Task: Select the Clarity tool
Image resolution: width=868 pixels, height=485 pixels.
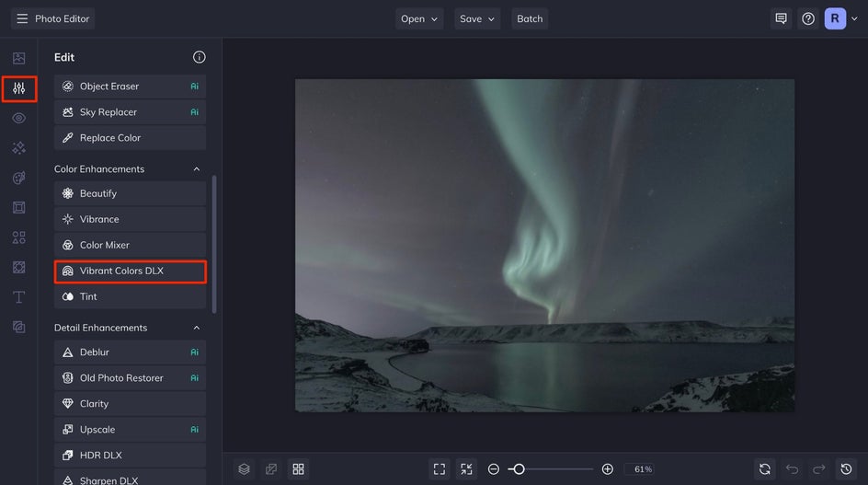Action: tap(130, 404)
